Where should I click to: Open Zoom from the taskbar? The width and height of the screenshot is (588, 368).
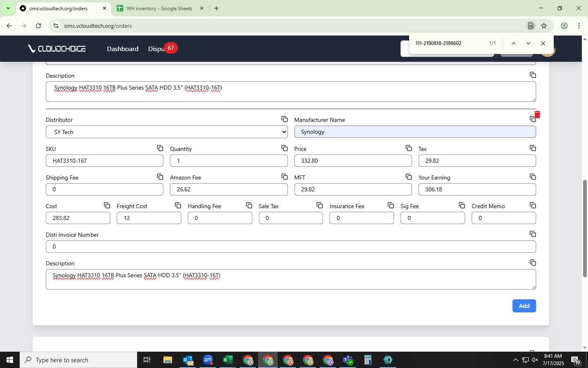click(208, 360)
